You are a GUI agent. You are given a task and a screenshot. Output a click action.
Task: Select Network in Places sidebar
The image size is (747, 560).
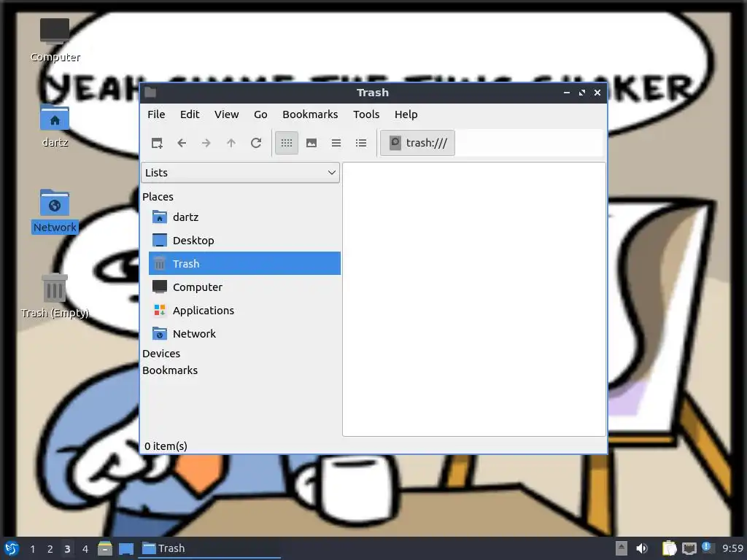[244, 334]
